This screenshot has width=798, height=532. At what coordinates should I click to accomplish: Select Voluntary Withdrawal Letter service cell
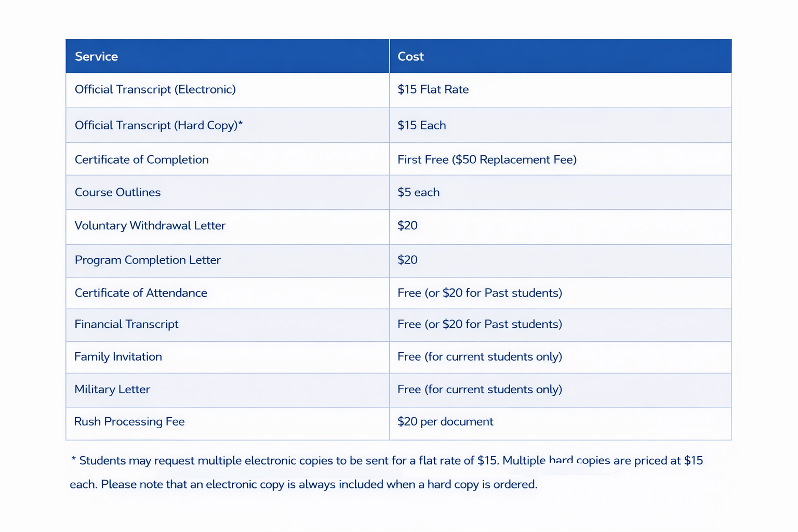tap(150, 225)
